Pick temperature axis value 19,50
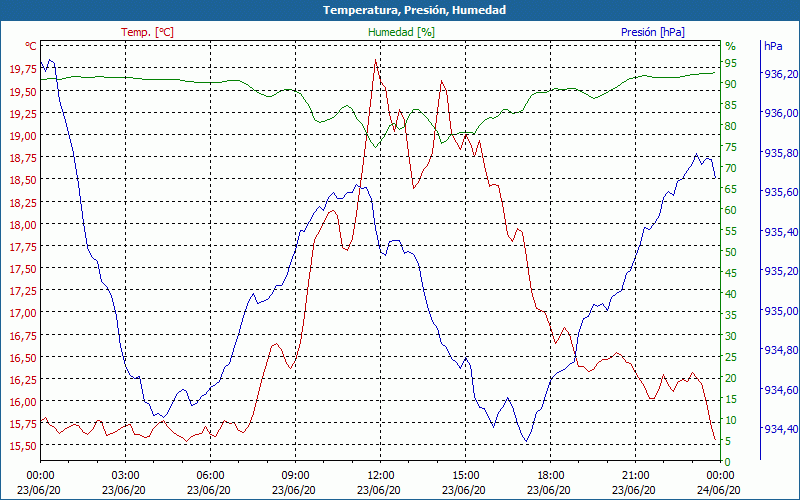 pyautogui.click(x=23, y=91)
